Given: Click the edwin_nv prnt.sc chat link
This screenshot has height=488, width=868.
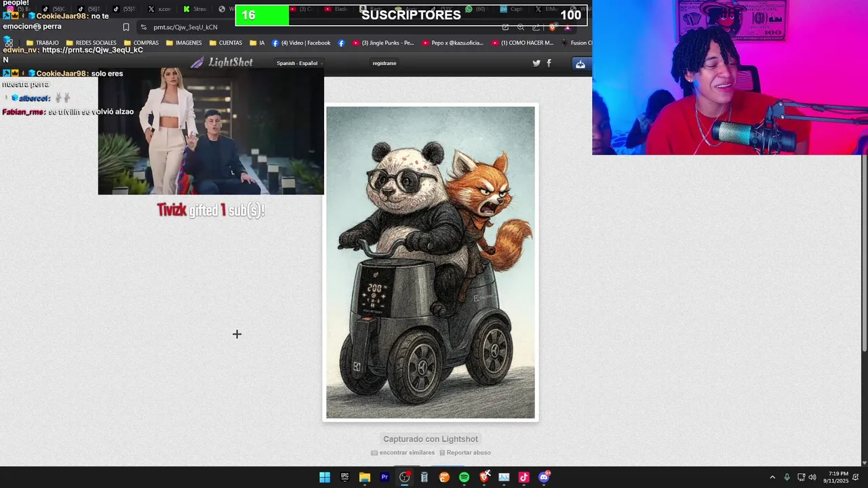Looking at the screenshot, I should 93,50.
